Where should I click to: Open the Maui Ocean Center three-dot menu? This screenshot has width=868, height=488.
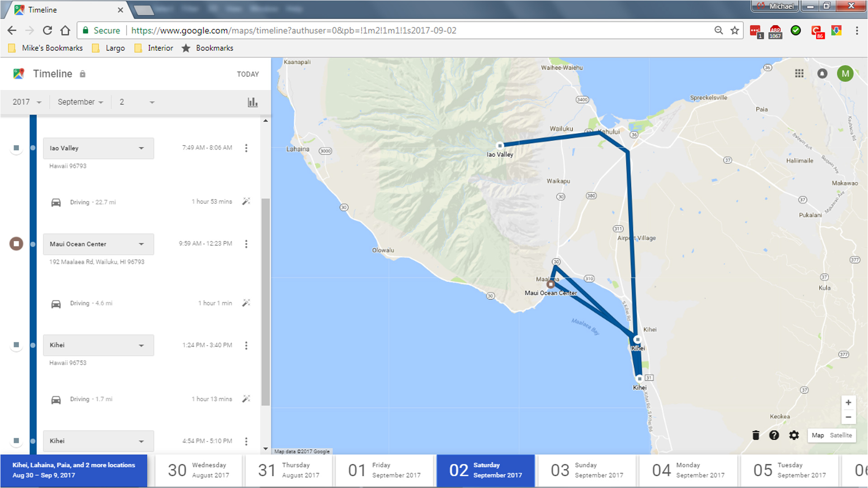(x=246, y=244)
